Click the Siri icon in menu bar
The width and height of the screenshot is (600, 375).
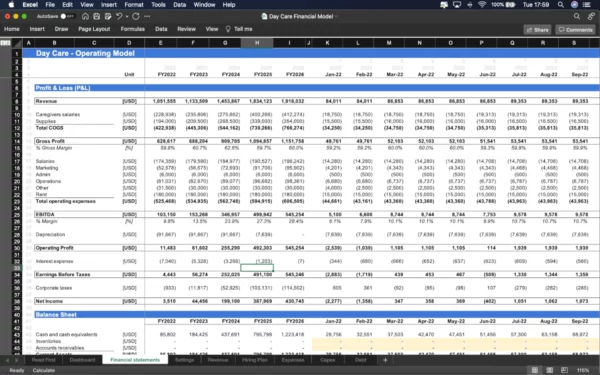[x=574, y=5]
